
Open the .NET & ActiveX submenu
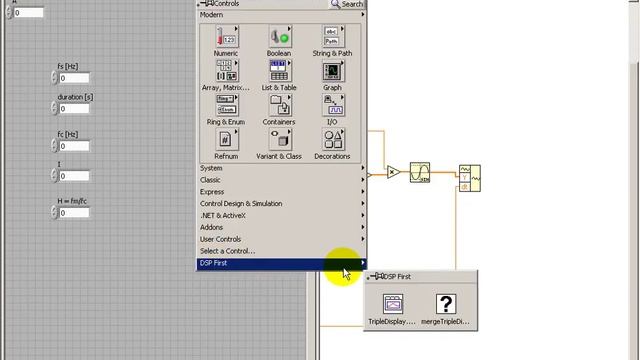click(281, 216)
